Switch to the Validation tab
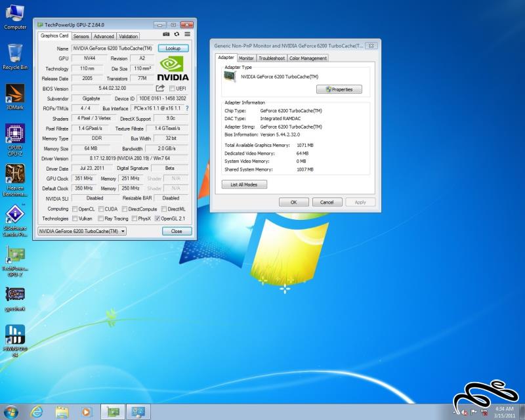The width and height of the screenshot is (525, 420). [128, 36]
